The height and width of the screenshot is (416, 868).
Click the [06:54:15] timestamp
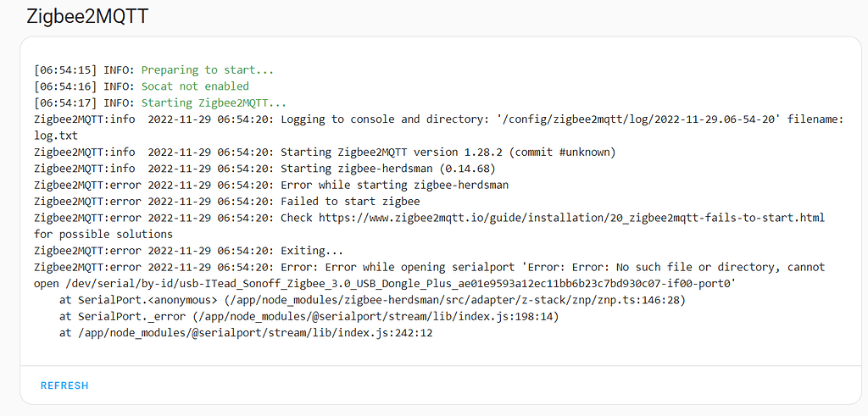coord(65,69)
